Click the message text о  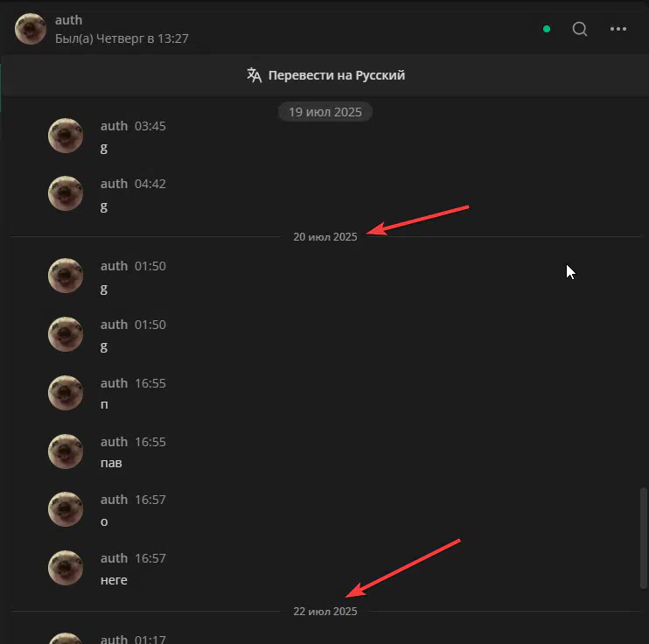tap(104, 521)
